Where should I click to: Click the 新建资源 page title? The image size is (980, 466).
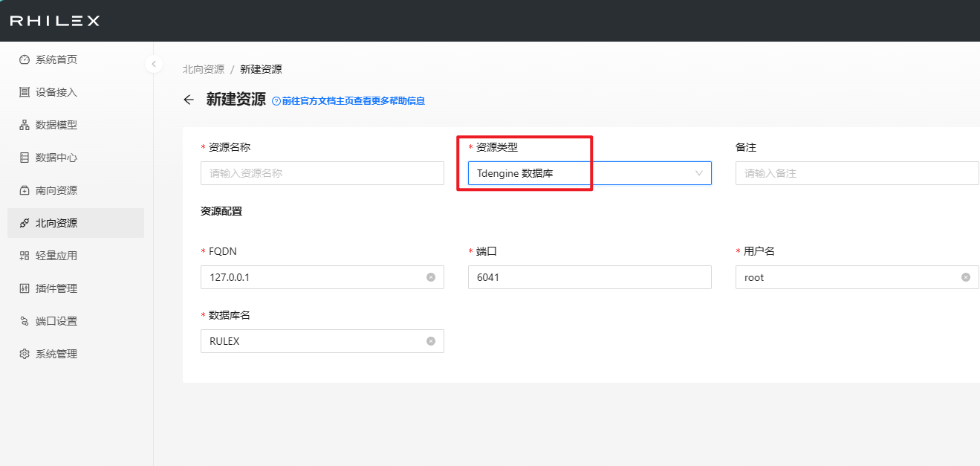point(236,100)
